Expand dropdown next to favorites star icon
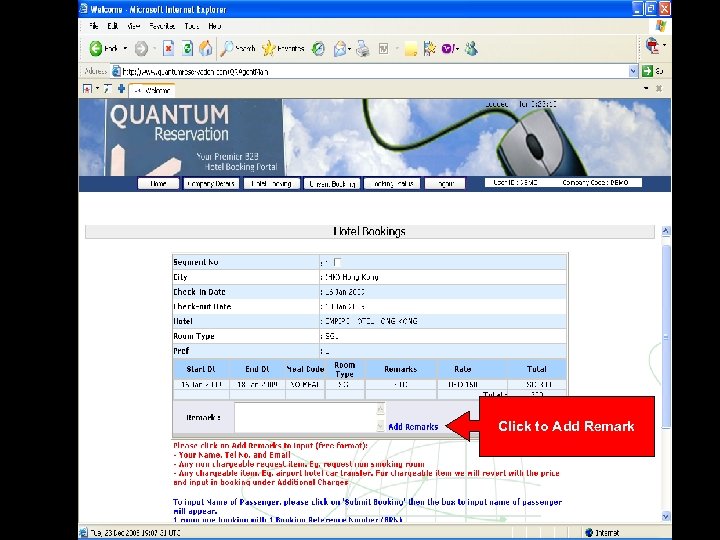Screen dimensions: 720x540 coord(97,89)
